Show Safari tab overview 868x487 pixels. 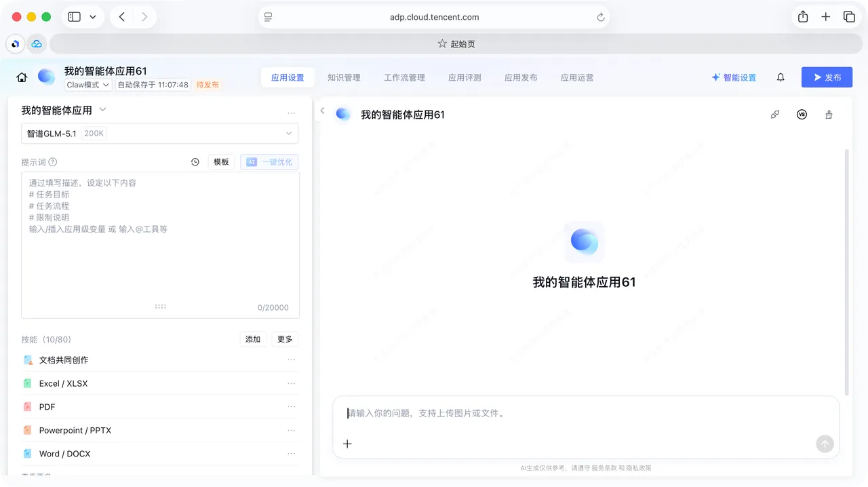point(849,17)
